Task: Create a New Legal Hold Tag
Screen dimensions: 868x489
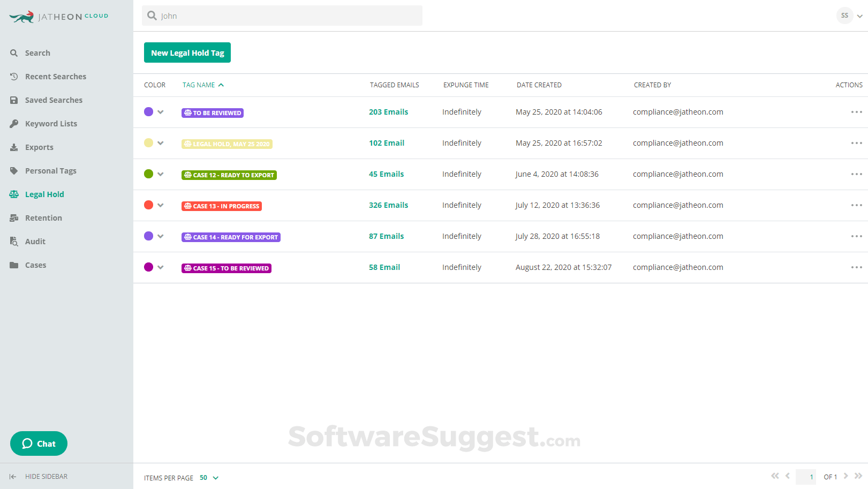Action: pos(187,52)
